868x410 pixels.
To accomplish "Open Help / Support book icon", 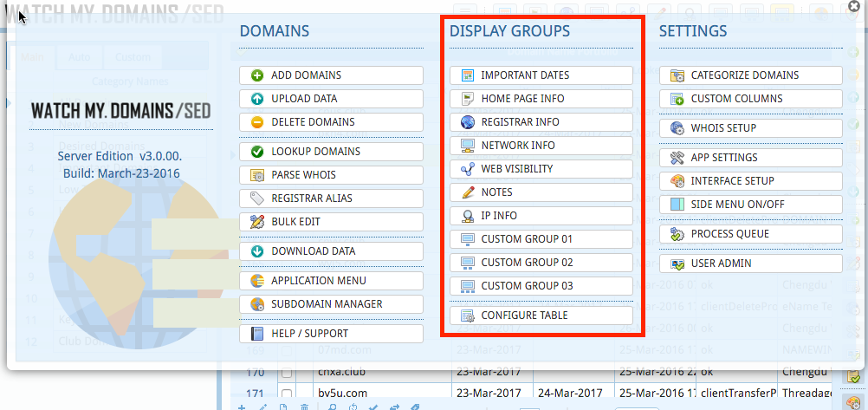I will pyautogui.click(x=257, y=334).
